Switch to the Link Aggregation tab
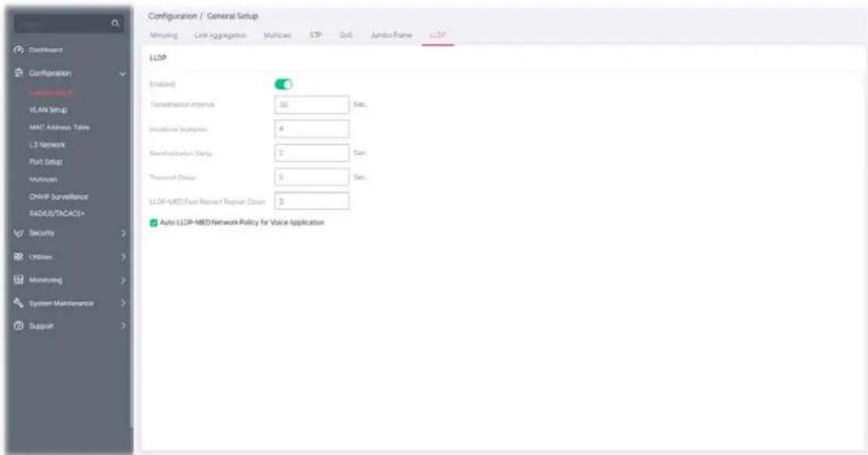868x455 pixels. [219, 35]
